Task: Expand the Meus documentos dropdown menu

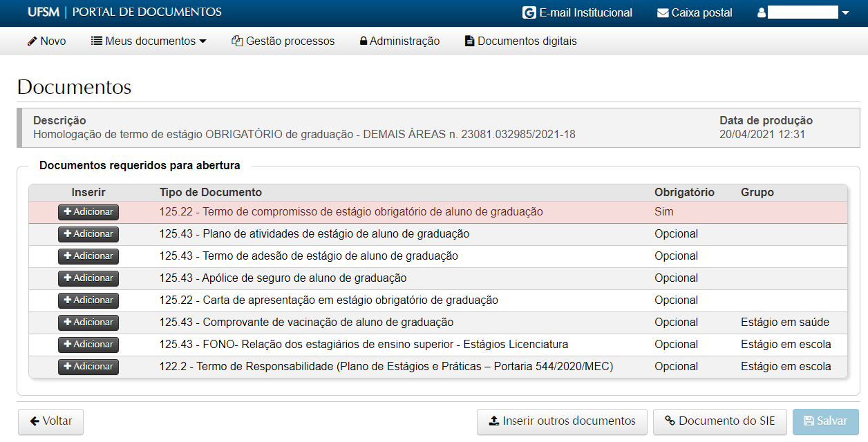Action: pyautogui.click(x=149, y=41)
